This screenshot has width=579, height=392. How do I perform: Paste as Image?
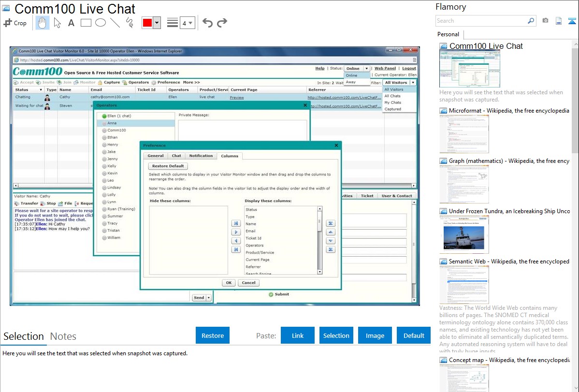point(375,335)
